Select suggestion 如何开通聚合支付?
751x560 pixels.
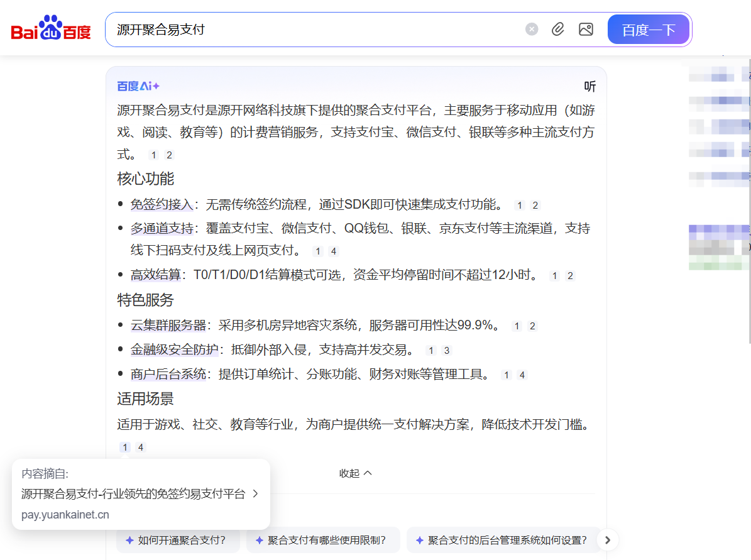tap(178, 540)
